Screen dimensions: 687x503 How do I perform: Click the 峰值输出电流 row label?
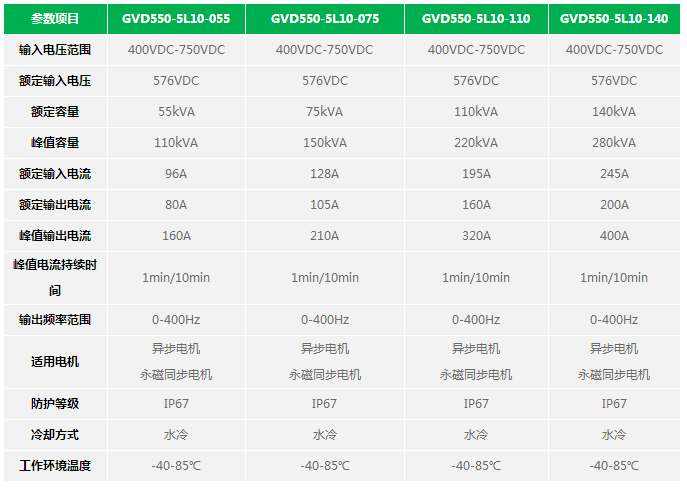tap(55, 236)
